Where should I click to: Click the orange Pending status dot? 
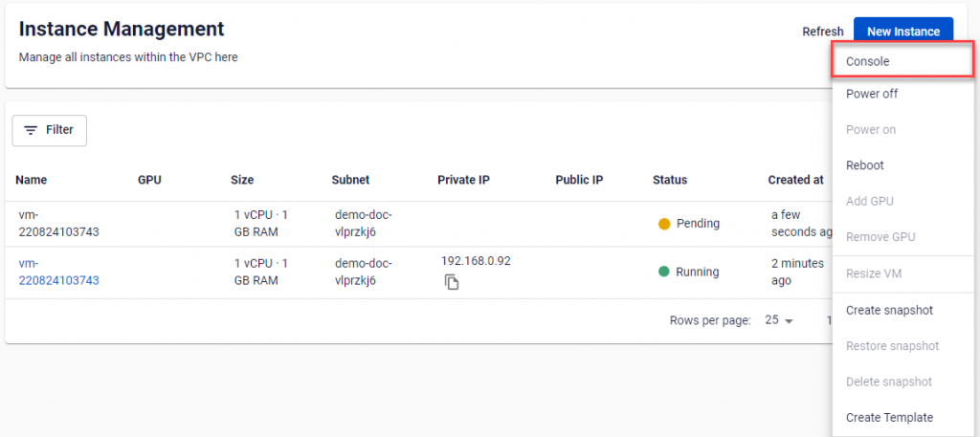(664, 224)
